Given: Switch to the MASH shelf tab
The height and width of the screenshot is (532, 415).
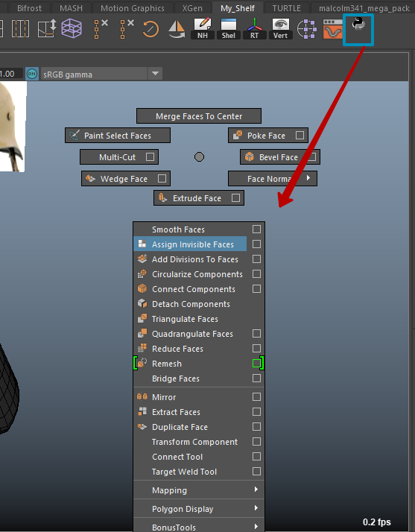Looking at the screenshot, I should 71,7.
